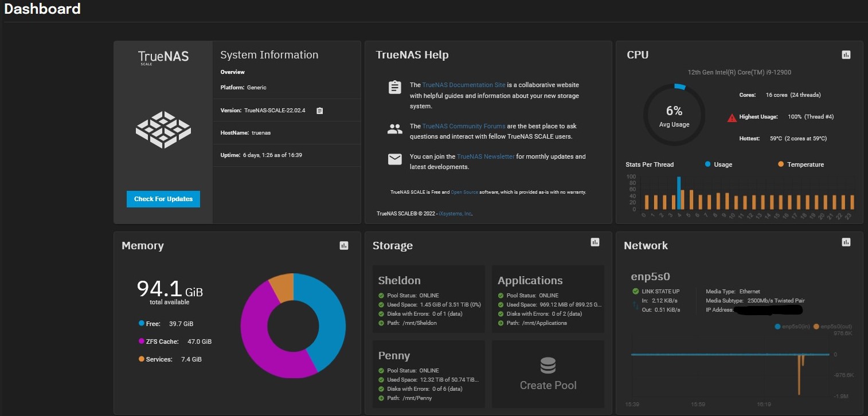Viewport: 868px width, 416px height.
Task: Click the Uptime value '6 days, 1:26 as of 16:39'
Action: pos(272,155)
